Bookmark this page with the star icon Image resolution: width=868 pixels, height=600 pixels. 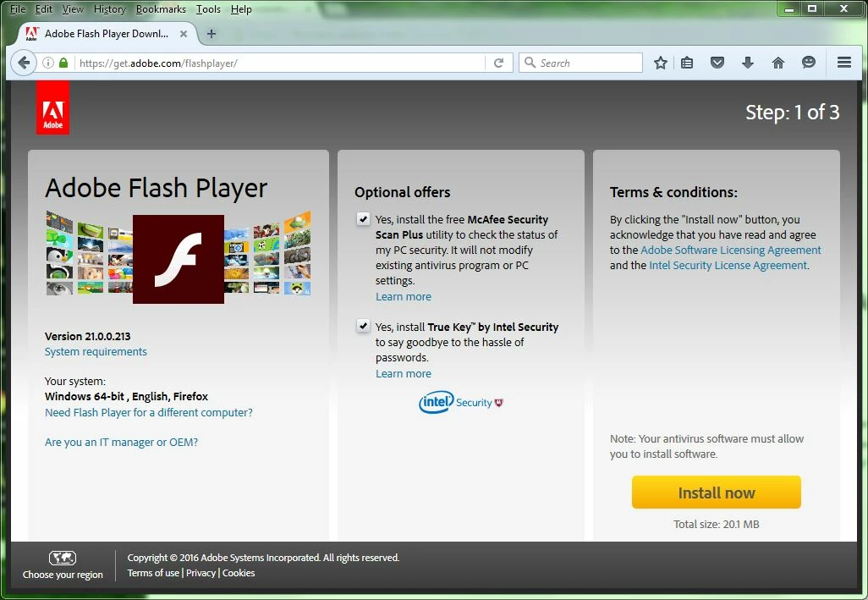click(660, 63)
